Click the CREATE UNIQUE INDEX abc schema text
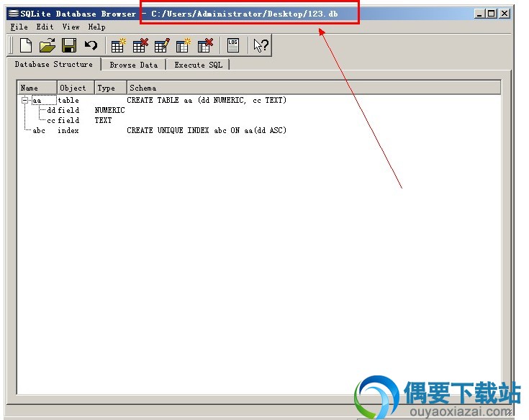 click(207, 130)
